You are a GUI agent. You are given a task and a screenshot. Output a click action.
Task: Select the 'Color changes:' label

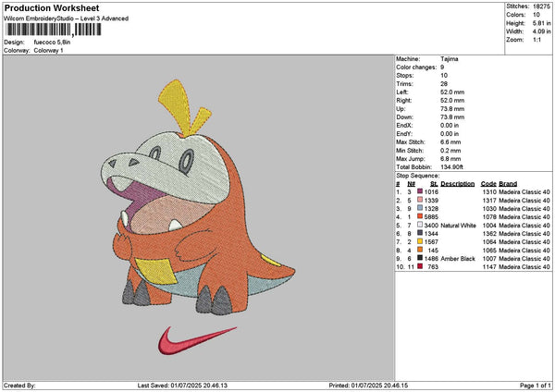coord(416,67)
